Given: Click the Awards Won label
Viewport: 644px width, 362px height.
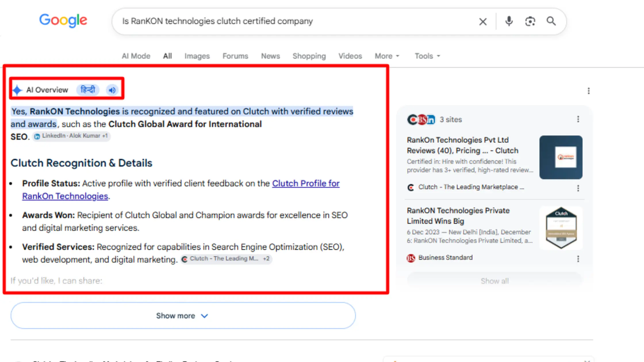Looking at the screenshot, I should [48, 215].
